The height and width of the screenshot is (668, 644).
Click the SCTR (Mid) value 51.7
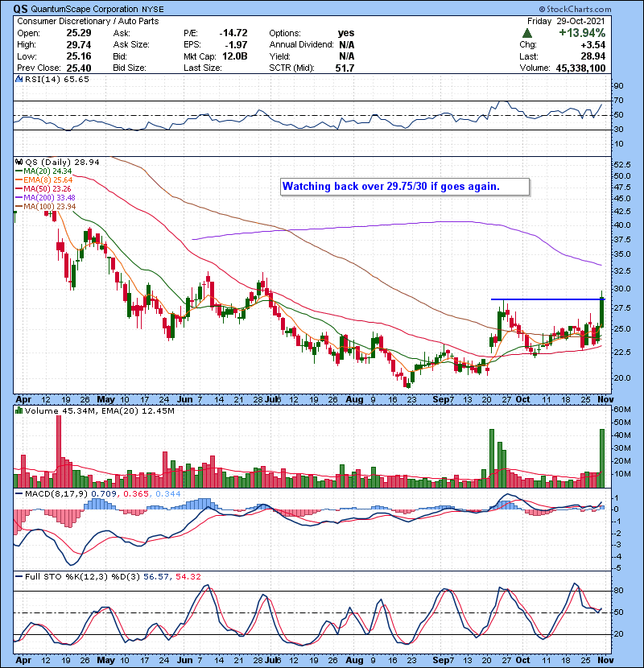345,68
